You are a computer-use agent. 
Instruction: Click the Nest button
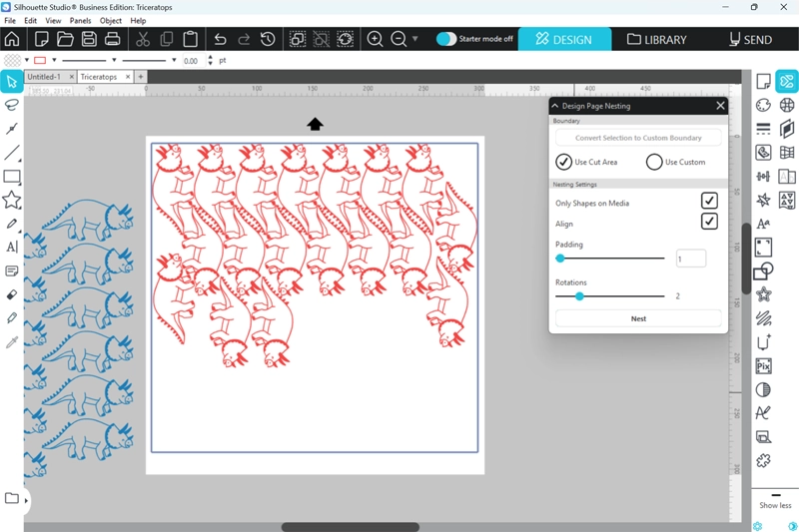coord(638,318)
